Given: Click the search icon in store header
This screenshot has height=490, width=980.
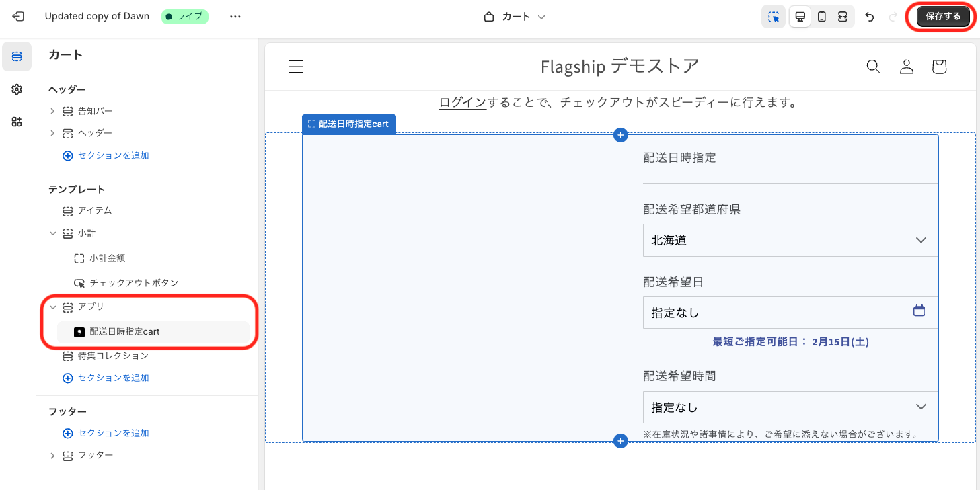Looking at the screenshot, I should click(873, 67).
